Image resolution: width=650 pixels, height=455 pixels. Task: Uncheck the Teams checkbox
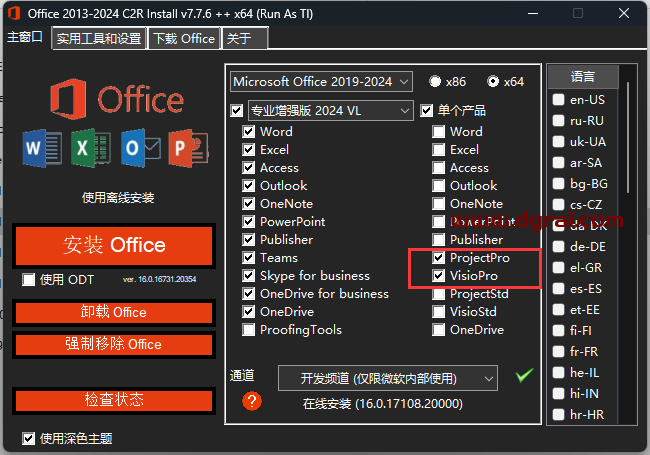click(248, 258)
